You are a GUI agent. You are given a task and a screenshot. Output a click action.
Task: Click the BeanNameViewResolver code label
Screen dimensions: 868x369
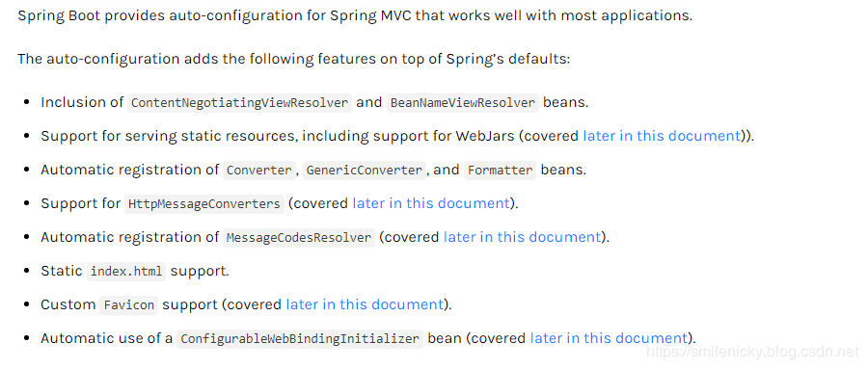pyautogui.click(x=463, y=103)
